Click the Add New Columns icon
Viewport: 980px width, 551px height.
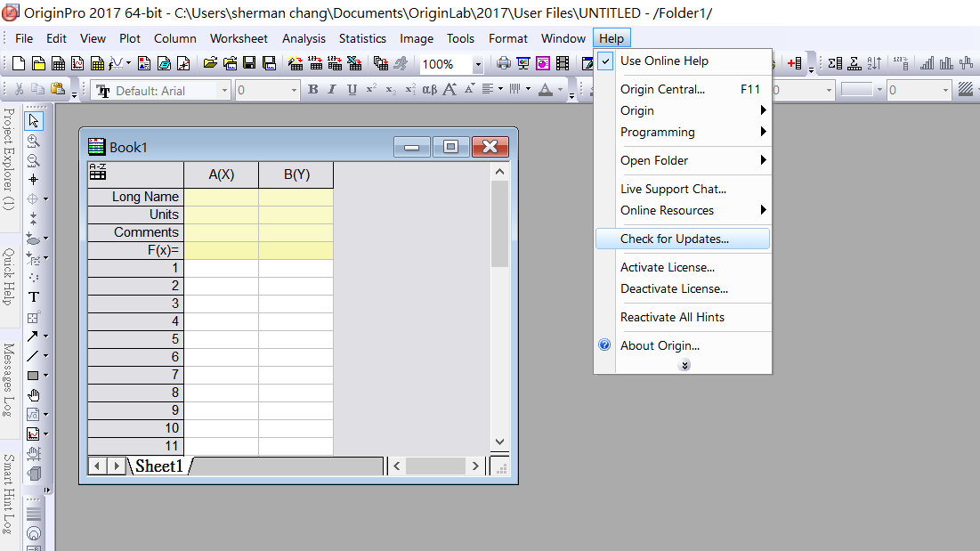click(795, 64)
